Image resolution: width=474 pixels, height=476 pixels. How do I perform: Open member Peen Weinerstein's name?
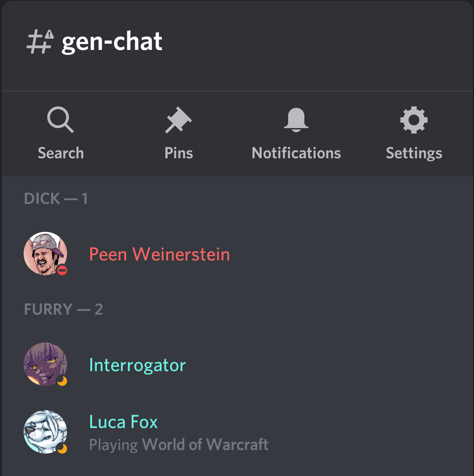coord(160,254)
